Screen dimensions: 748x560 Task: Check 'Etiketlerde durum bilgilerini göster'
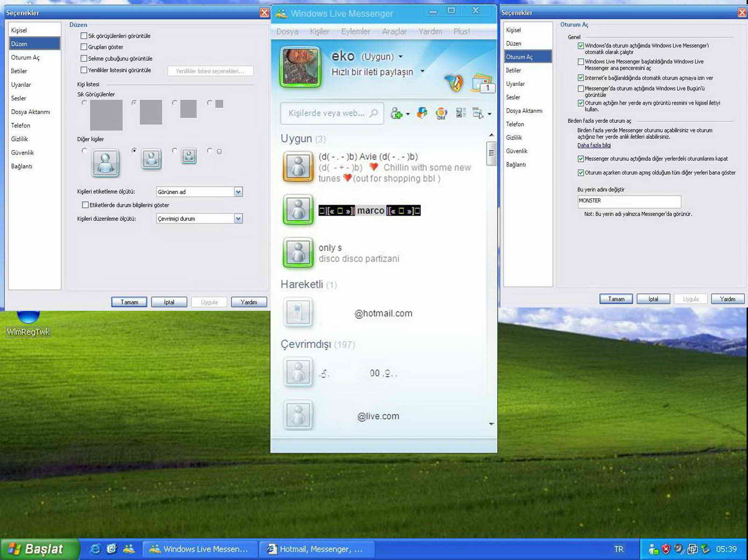click(x=85, y=205)
